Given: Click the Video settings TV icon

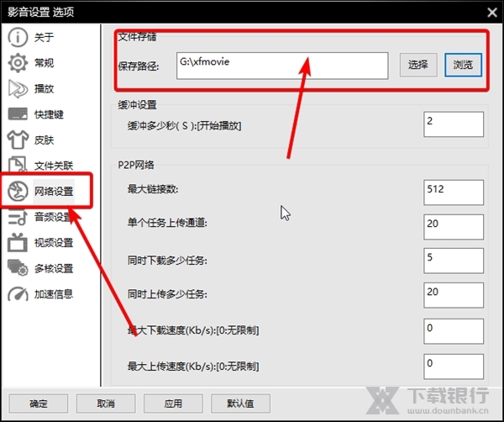Looking at the screenshot, I should pos(18,242).
